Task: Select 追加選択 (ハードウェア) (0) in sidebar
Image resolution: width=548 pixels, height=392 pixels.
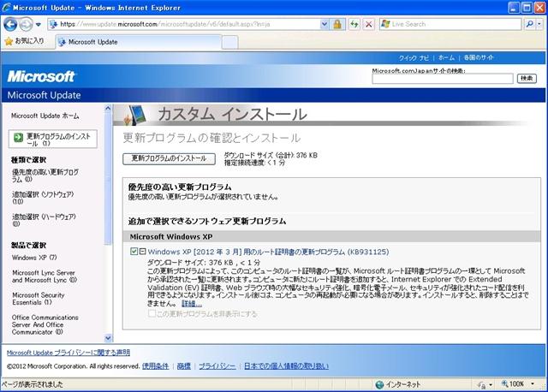Action: 44,220
